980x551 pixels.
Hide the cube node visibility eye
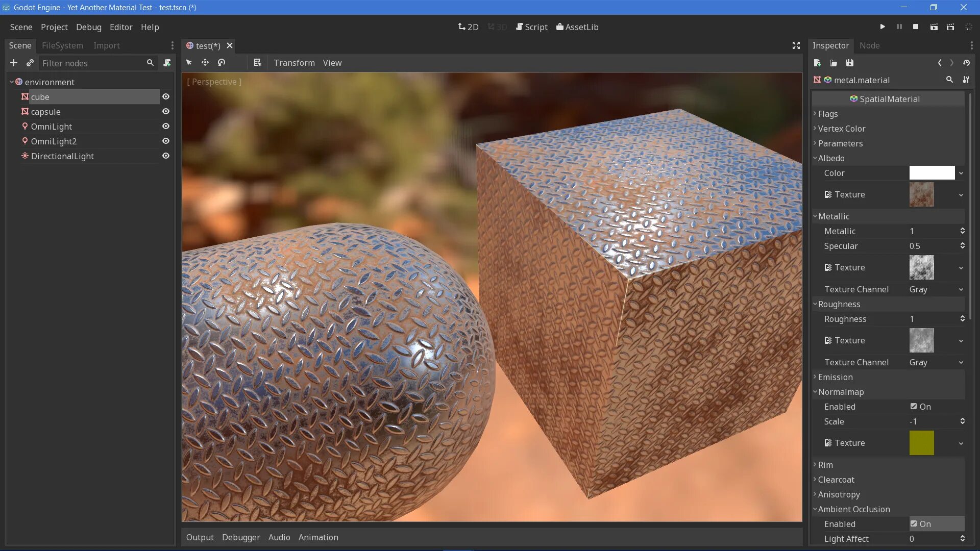click(166, 96)
